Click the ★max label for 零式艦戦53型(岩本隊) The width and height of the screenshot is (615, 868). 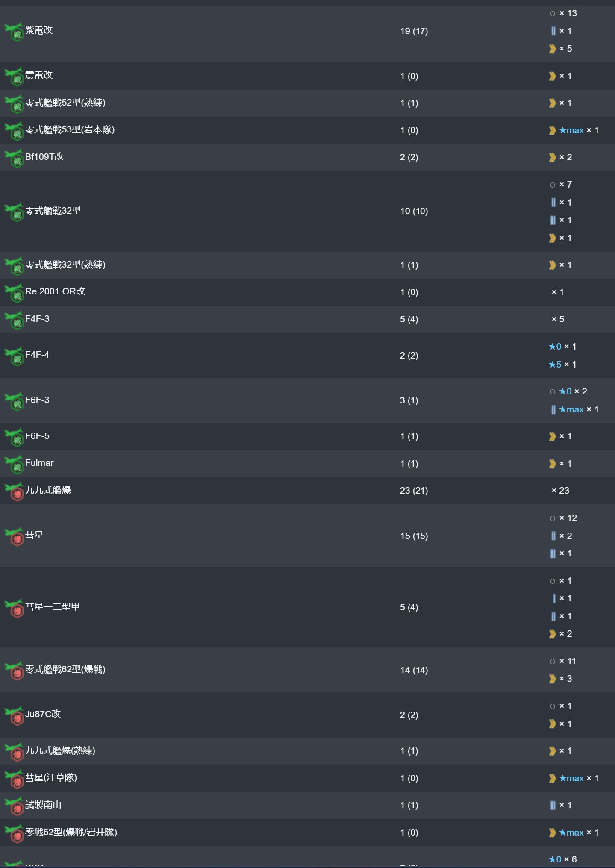coord(571,130)
